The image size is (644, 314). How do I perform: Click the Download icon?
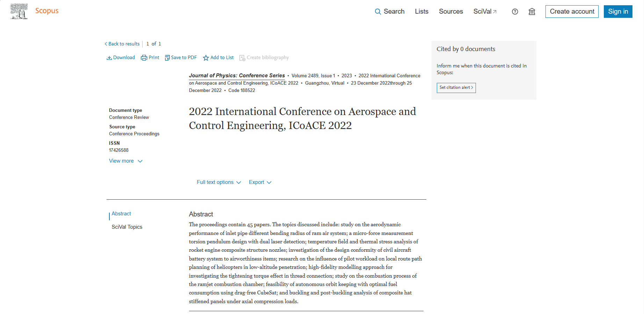(x=109, y=58)
